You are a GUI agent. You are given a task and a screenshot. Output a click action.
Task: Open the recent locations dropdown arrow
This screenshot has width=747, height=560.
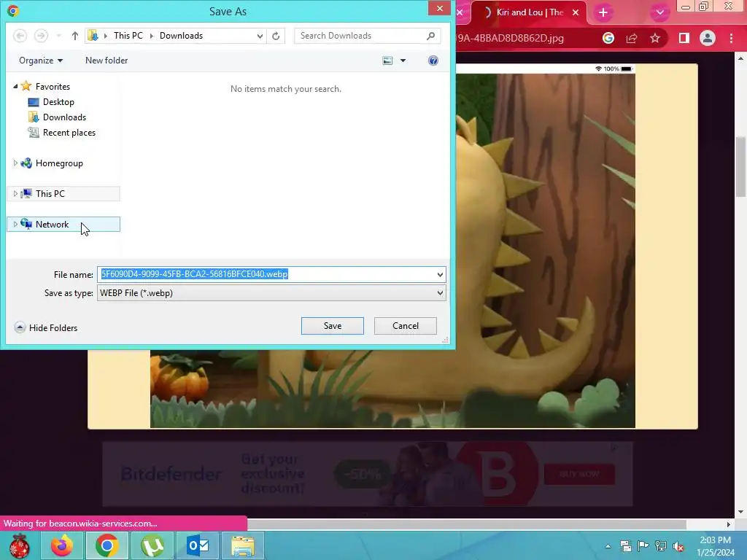pos(58,36)
